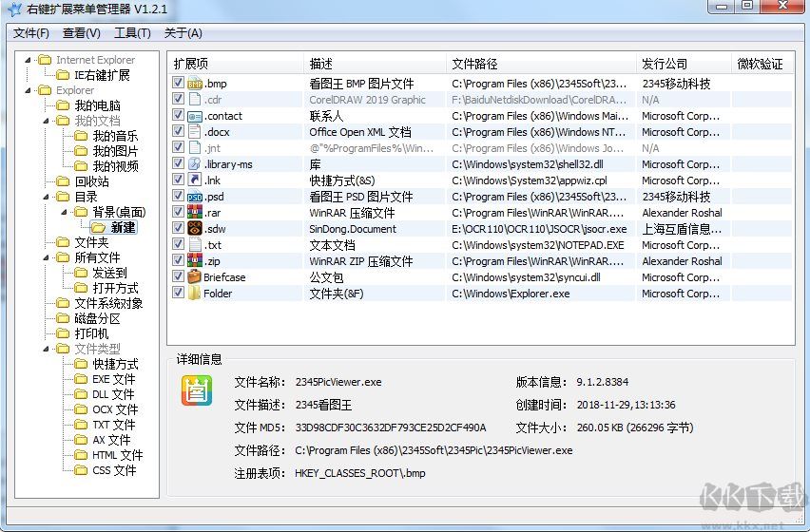The image size is (810, 532).
Task: Click folder icon of EXE 文件
Action: coord(81,379)
